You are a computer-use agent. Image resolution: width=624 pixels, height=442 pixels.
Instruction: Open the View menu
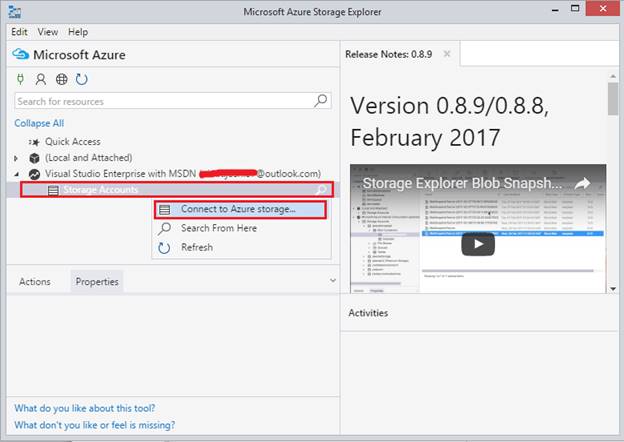[48, 32]
